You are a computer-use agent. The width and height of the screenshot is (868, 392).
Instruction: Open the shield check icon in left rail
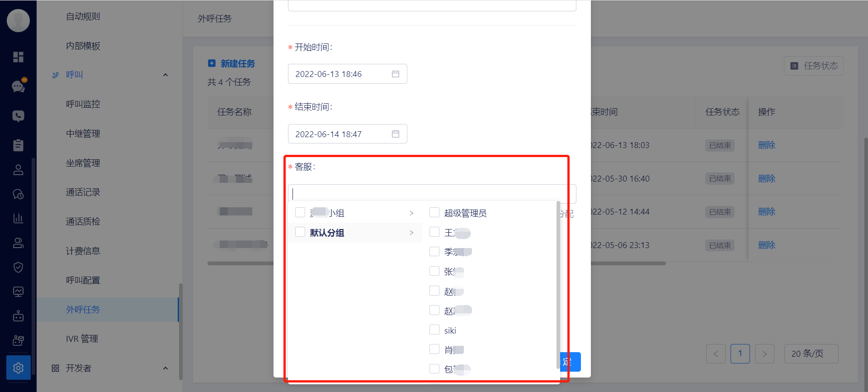18,267
